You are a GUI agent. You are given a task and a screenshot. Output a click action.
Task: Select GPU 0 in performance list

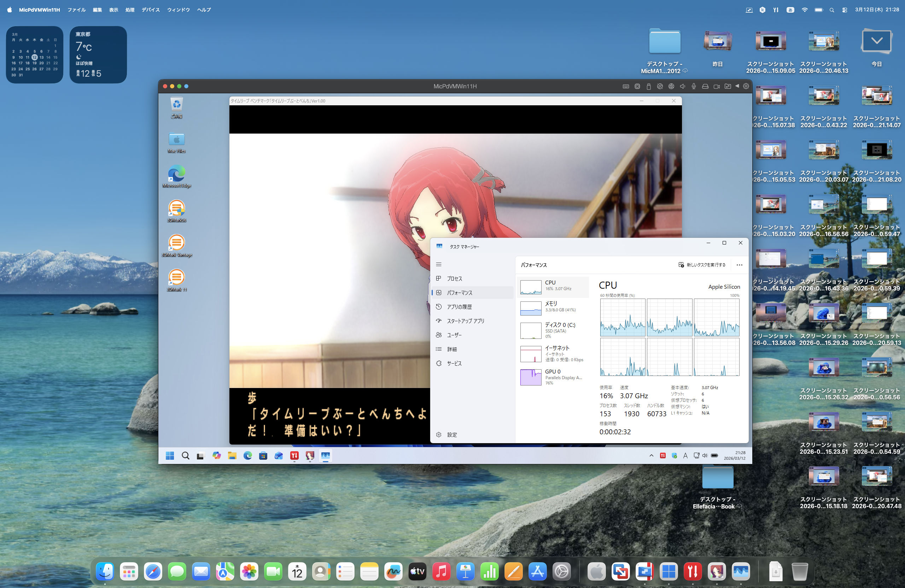554,377
